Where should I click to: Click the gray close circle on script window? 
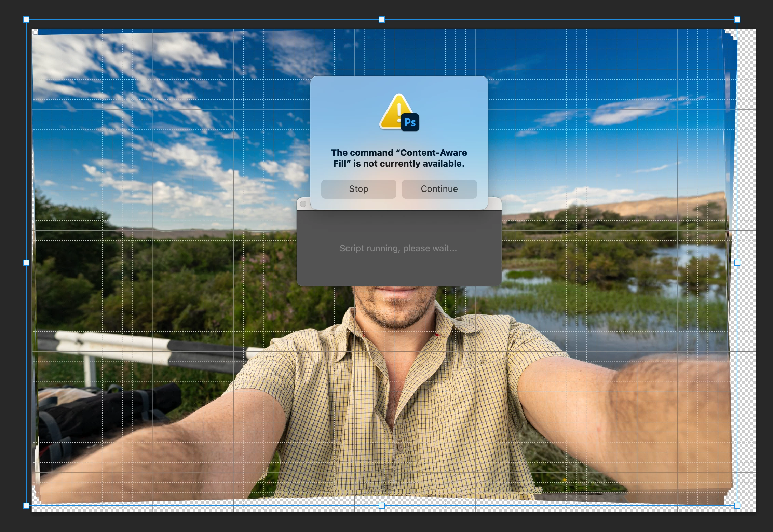click(x=303, y=204)
